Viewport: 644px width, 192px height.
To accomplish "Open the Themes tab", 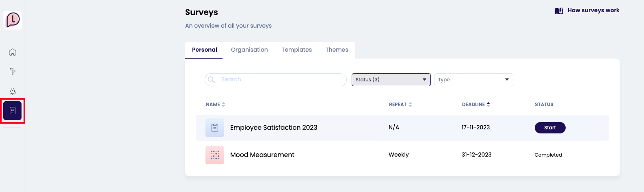I will click(x=337, y=50).
